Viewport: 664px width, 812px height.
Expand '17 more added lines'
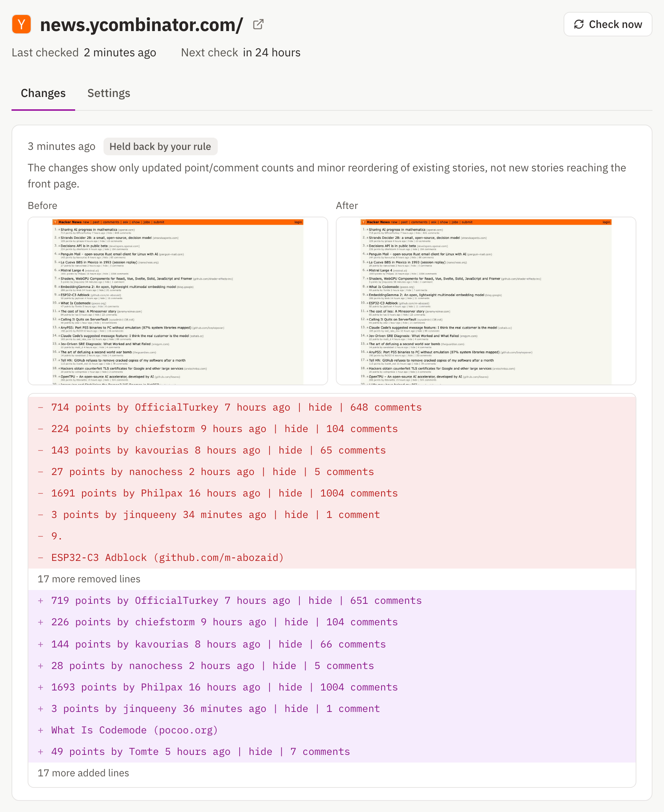(x=83, y=773)
